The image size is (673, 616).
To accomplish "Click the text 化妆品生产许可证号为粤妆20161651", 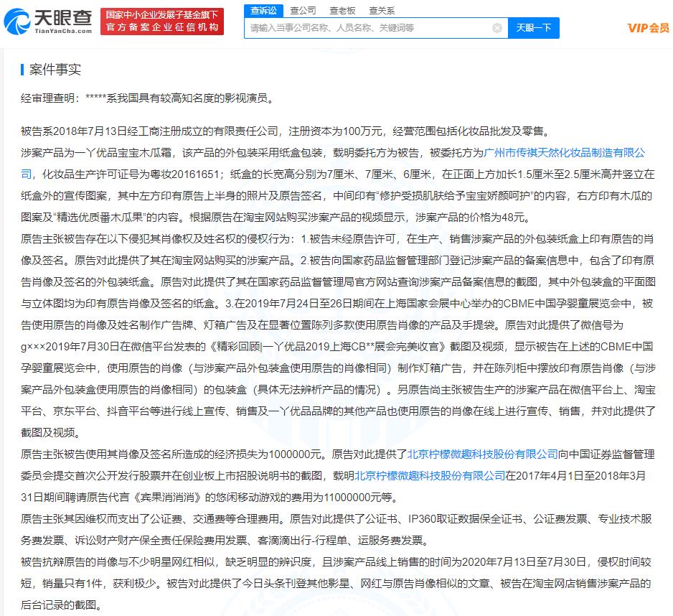I will click(x=131, y=174).
